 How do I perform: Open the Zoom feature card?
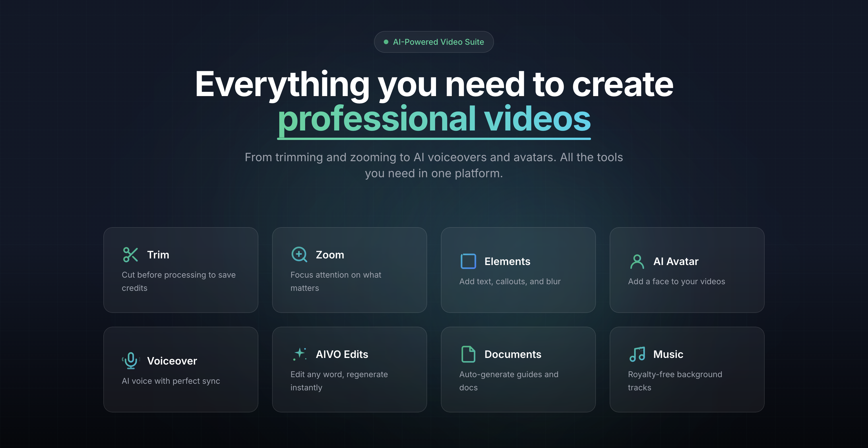point(349,270)
